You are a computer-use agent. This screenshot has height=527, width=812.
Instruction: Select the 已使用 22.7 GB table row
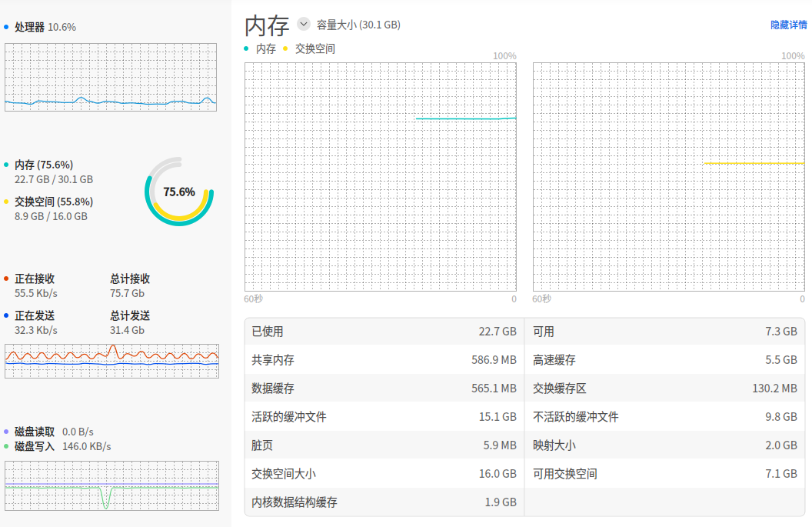click(384, 332)
